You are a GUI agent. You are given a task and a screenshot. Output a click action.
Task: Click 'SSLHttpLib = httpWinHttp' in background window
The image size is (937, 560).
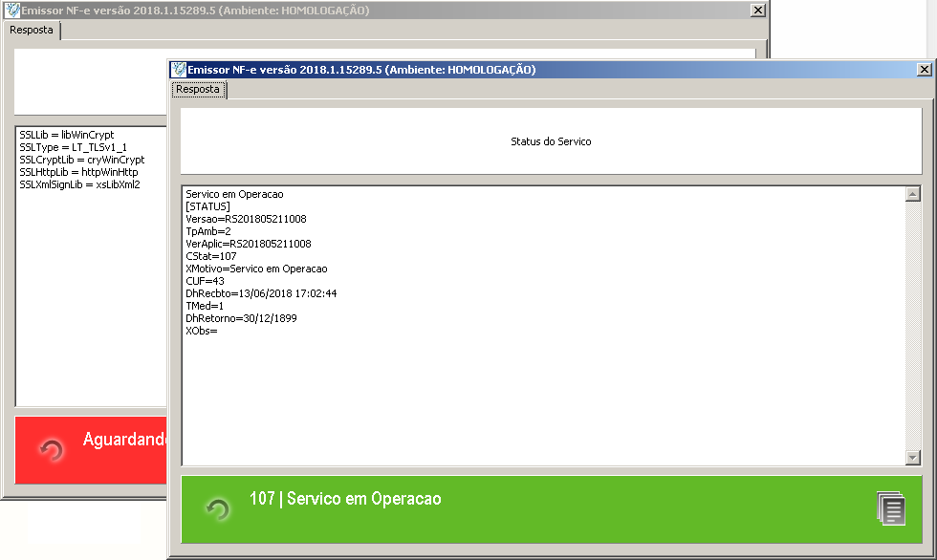tap(78, 172)
